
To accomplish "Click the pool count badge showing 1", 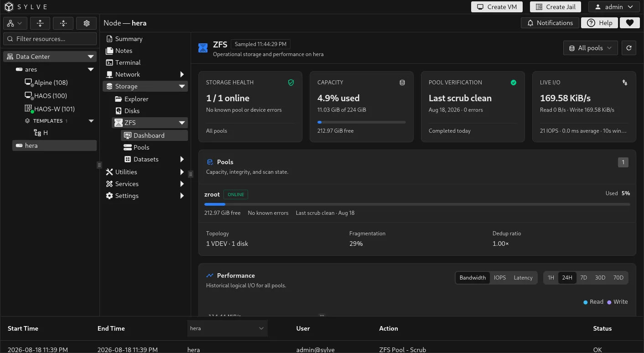I will coord(623,162).
